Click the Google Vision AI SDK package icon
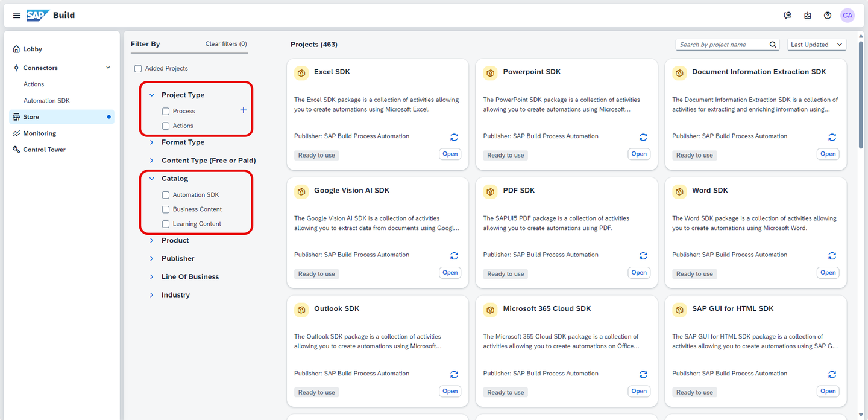The image size is (868, 420). click(301, 192)
